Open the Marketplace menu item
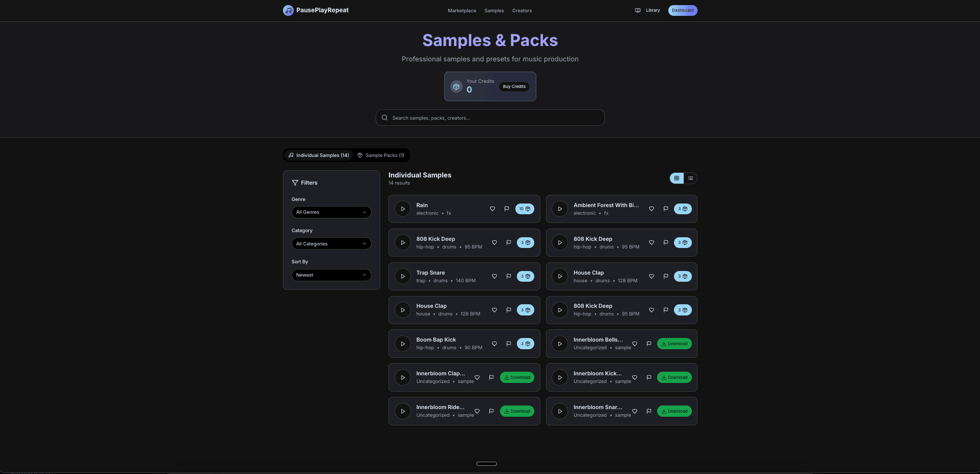This screenshot has width=980, height=474. 462,10
